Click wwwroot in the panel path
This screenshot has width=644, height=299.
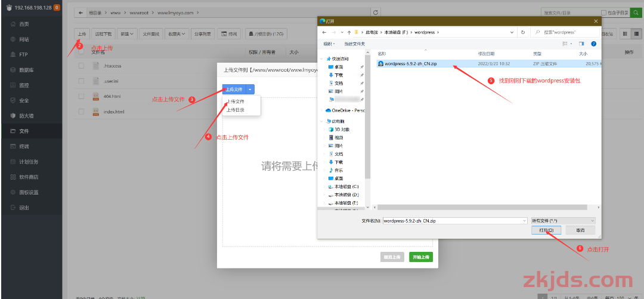(x=138, y=13)
